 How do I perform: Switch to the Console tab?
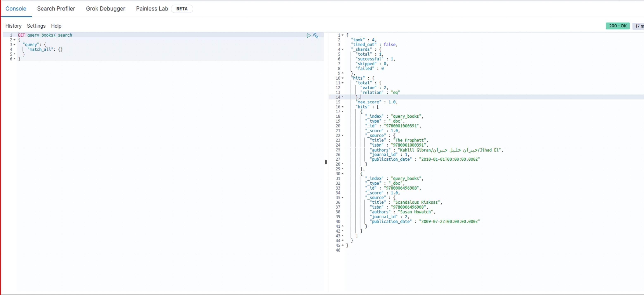(x=16, y=9)
